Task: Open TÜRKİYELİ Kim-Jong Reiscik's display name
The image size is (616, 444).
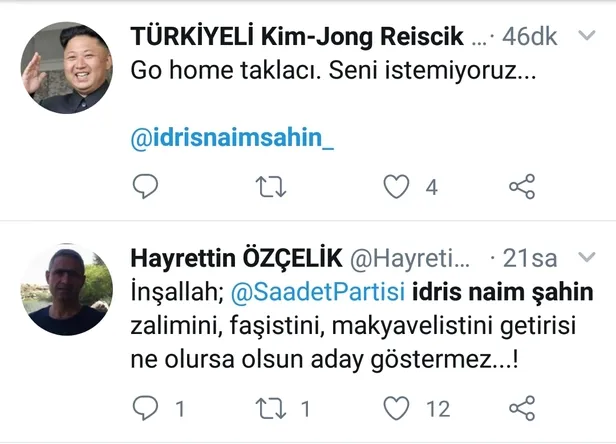Action: coord(297,38)
